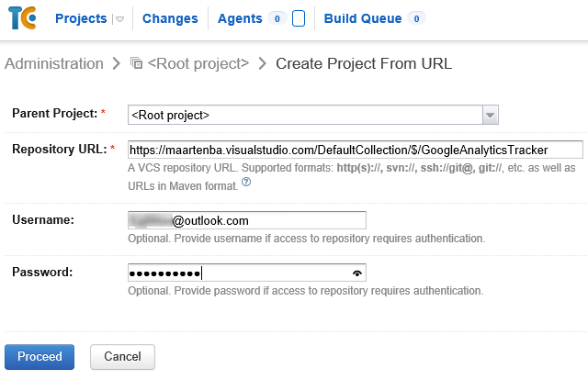
Task: Click the 'Password:' label
Action: point(42,272)
